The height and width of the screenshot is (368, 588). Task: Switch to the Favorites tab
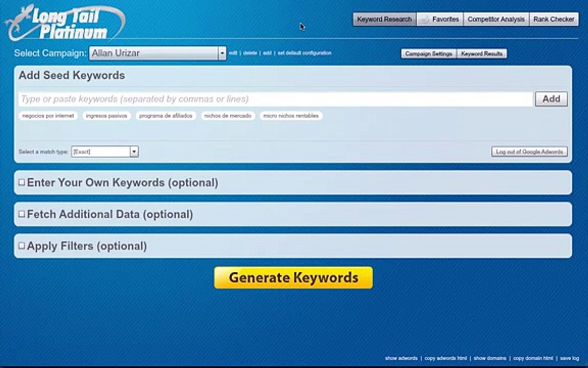439,19
